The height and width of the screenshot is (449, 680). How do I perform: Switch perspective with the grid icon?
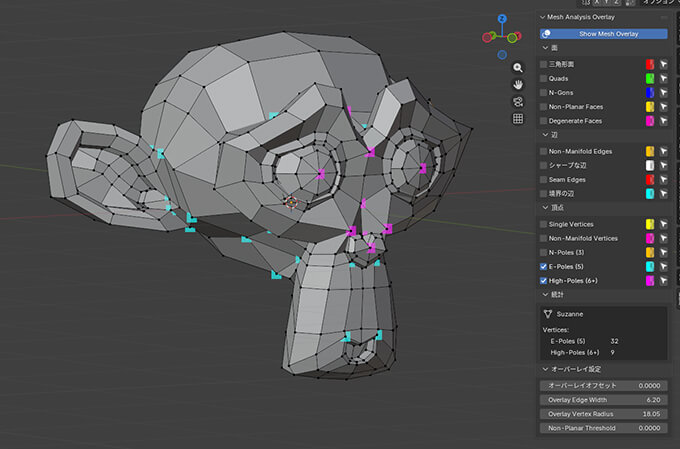click(x=518, y=119)
